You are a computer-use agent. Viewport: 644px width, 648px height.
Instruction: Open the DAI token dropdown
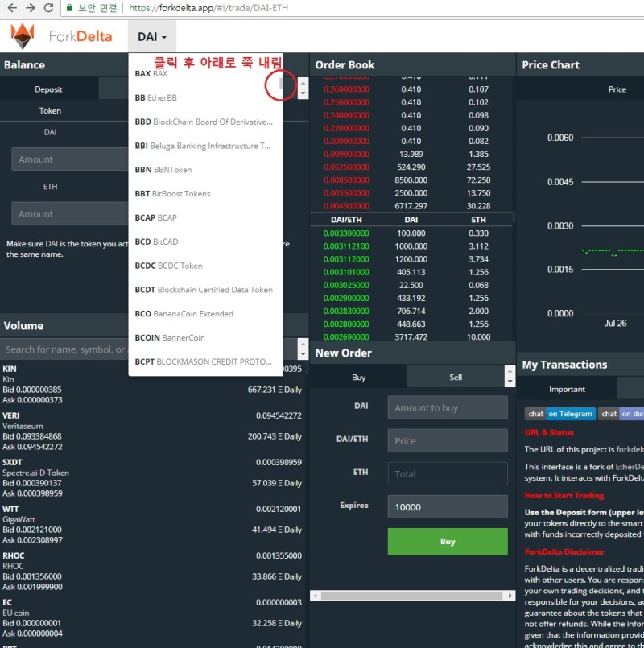152,37
